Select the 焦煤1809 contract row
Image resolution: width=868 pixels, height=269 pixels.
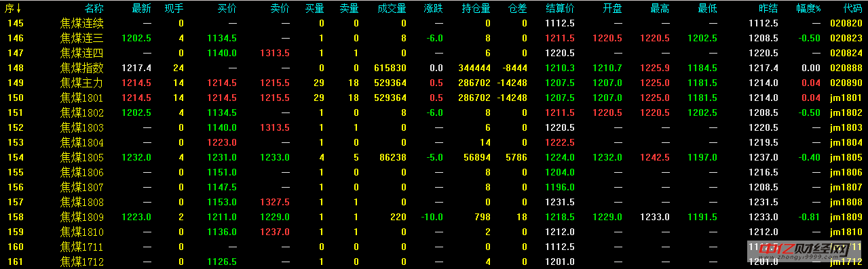(434, 217)
